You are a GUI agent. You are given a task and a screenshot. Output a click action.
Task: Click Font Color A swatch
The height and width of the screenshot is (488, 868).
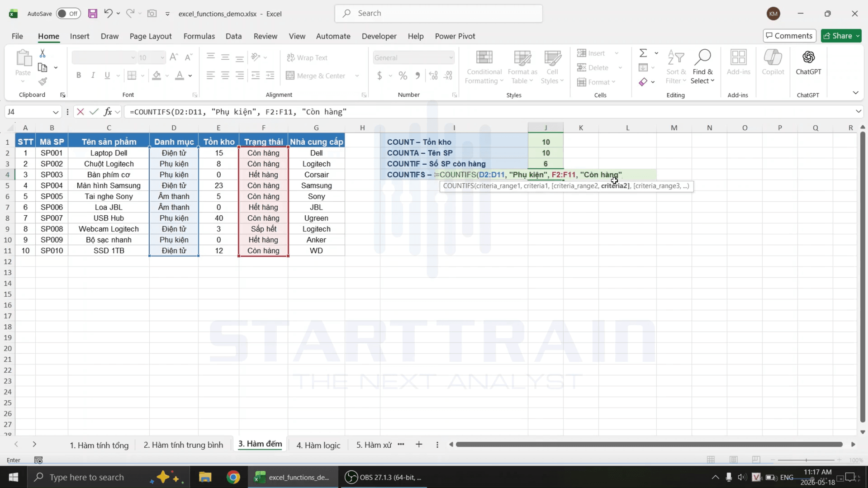click(180, 76)
